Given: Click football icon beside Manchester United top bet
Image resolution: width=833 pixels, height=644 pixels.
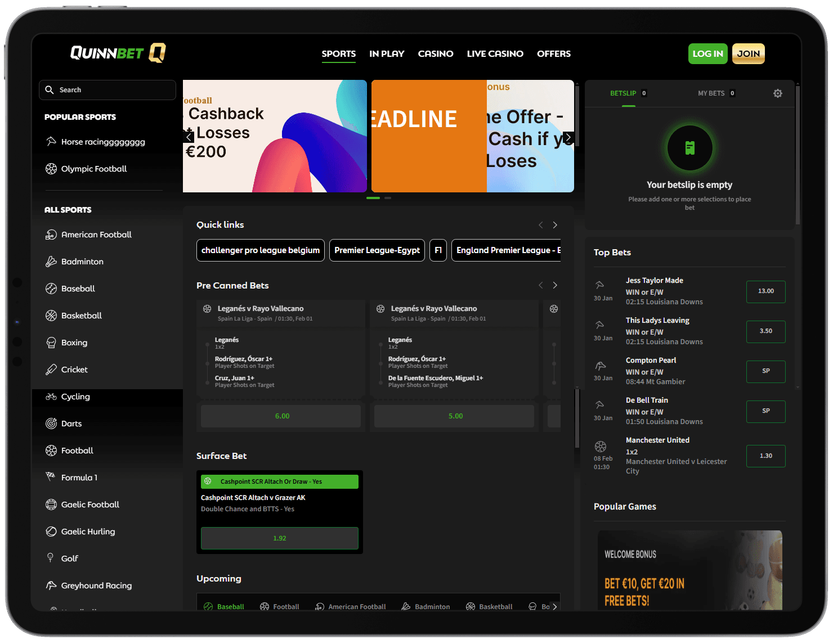Looking at the screenshot, I should 601,447.
